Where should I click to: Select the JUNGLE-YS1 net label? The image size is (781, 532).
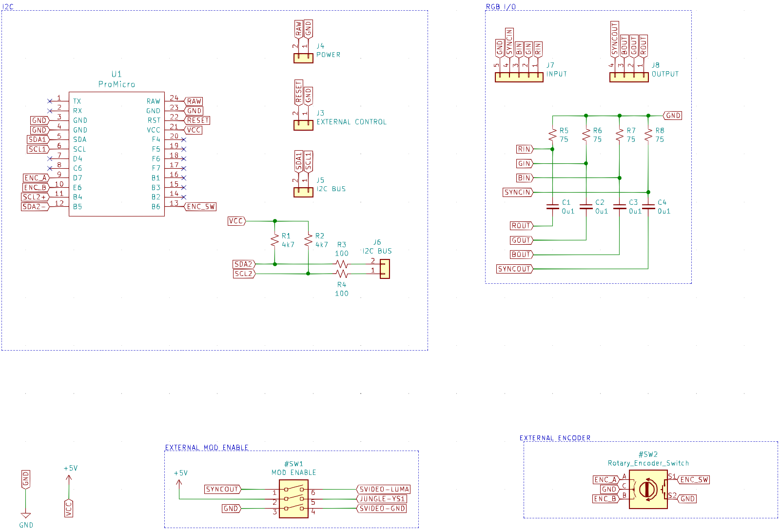click(x=382, y=499)
